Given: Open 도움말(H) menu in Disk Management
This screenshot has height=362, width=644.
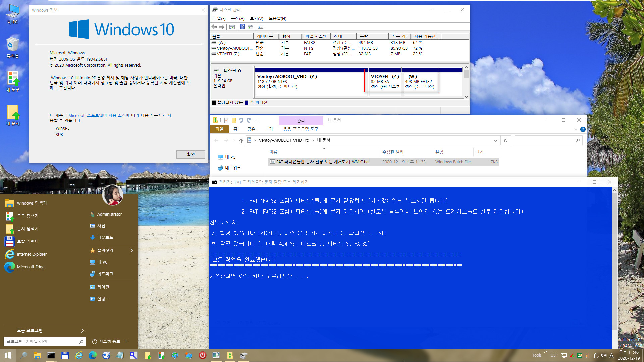Looking at the screenshot, I should [277, 18].
